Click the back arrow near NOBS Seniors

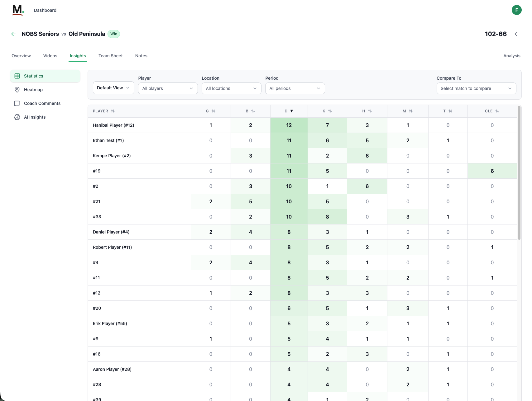click(13, 34)
